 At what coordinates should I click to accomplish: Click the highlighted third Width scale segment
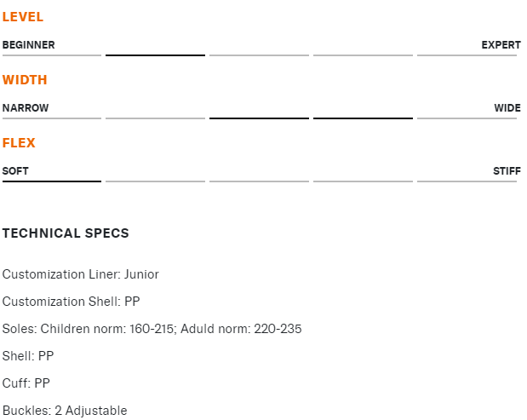pos(259,118)
